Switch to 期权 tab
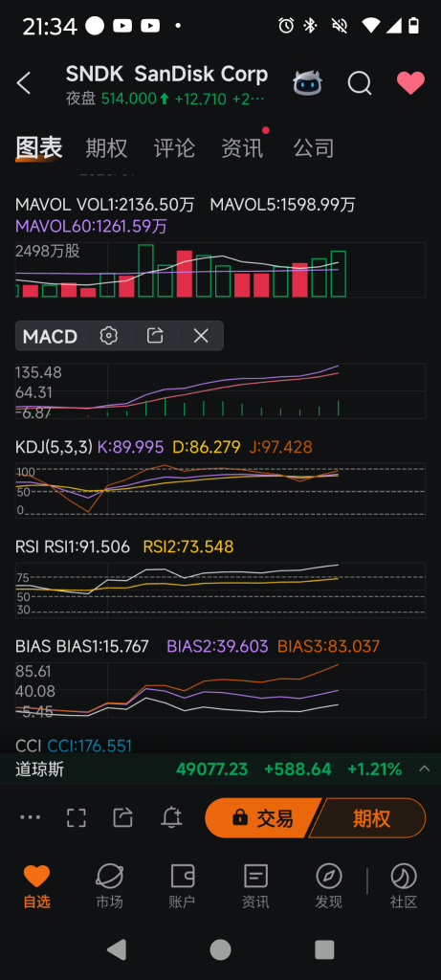 tap(106, 148)
